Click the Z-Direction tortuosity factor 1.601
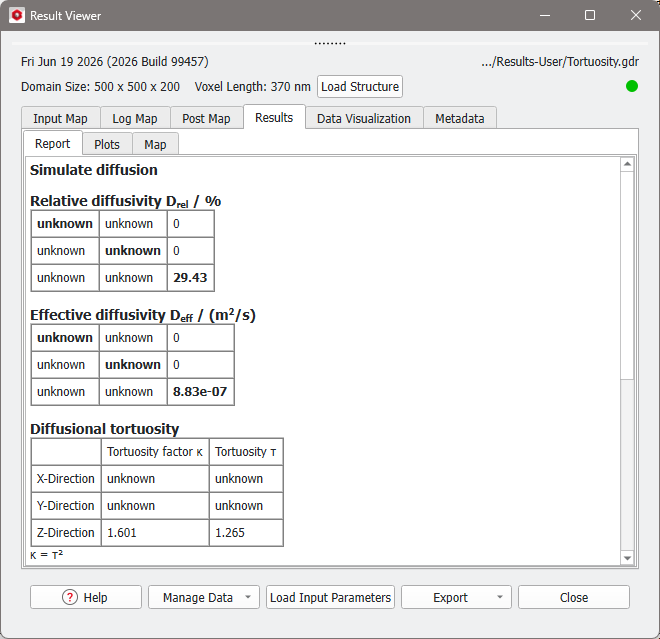The image size is (660, 639). (x=122, y=532)
